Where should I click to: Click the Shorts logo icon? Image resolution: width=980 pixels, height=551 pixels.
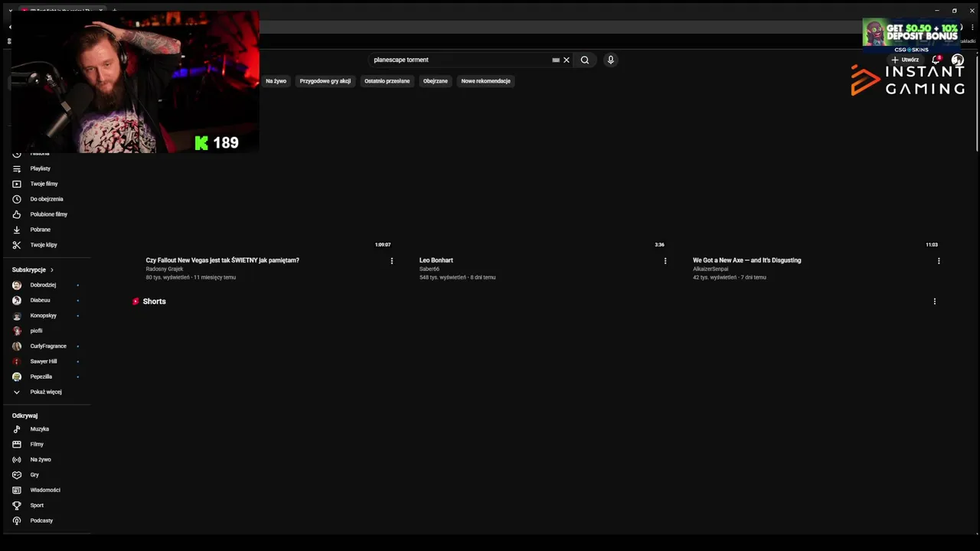pos(136,302)
